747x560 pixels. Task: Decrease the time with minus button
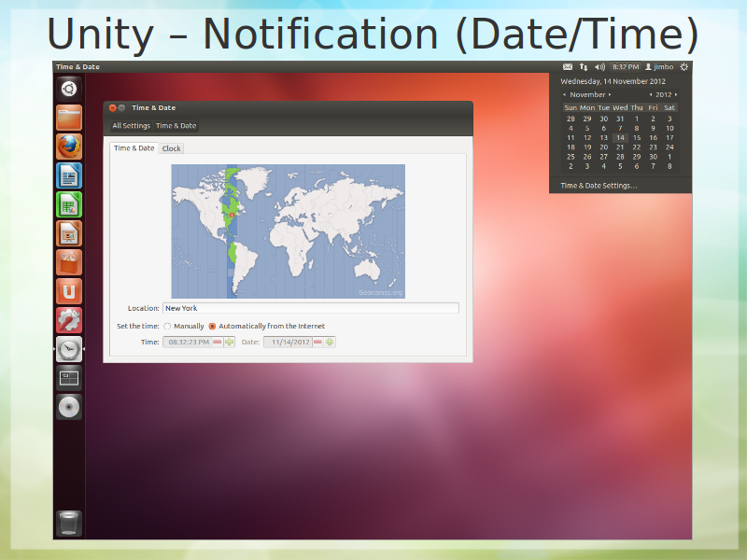point(218,342)
